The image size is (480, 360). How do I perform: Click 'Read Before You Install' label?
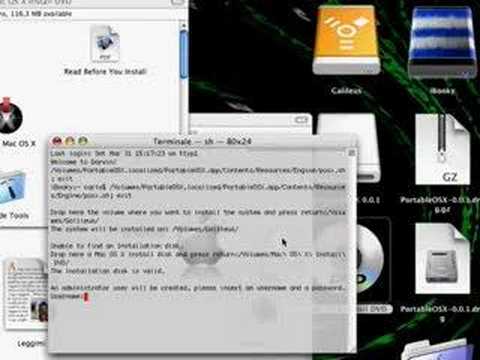pos(105,72)
